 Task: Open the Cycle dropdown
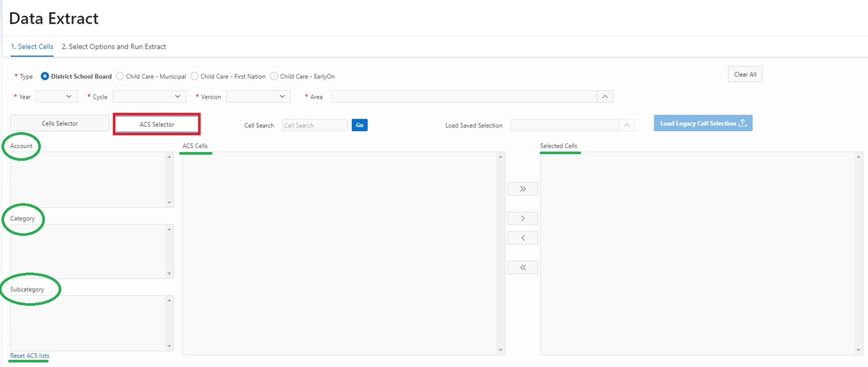pos(149,96)
